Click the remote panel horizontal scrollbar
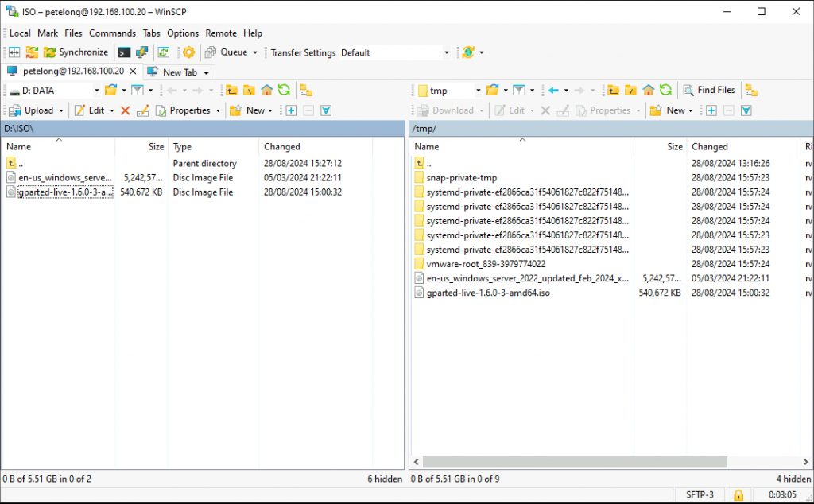814x504 pixels. coord(574,461)
